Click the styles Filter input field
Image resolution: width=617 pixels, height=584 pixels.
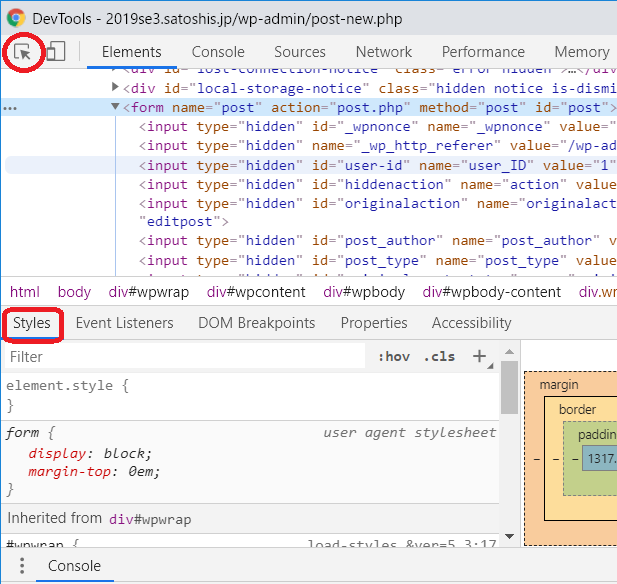click(x=185, y=357)
